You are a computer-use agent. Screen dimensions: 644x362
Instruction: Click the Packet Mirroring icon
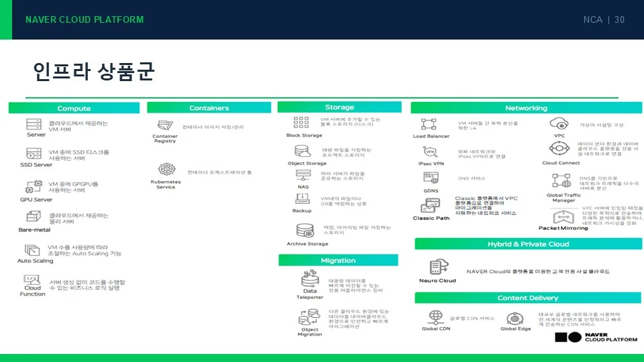click(563, 217)
